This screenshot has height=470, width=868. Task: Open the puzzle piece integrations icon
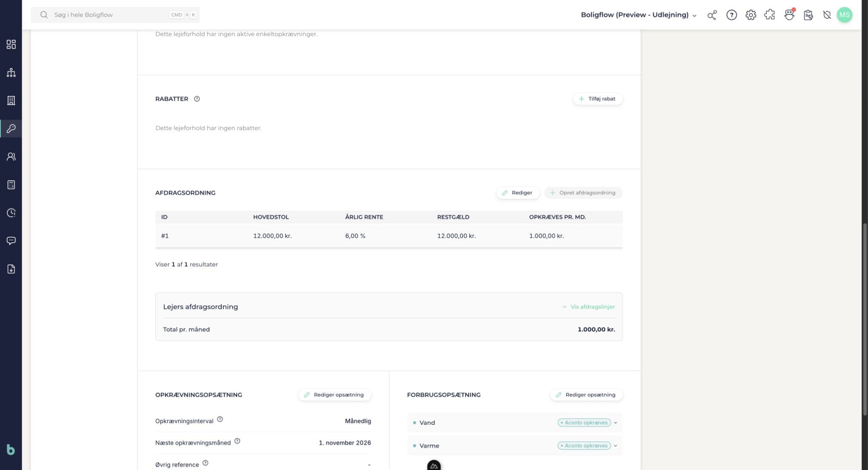point(770,15)
